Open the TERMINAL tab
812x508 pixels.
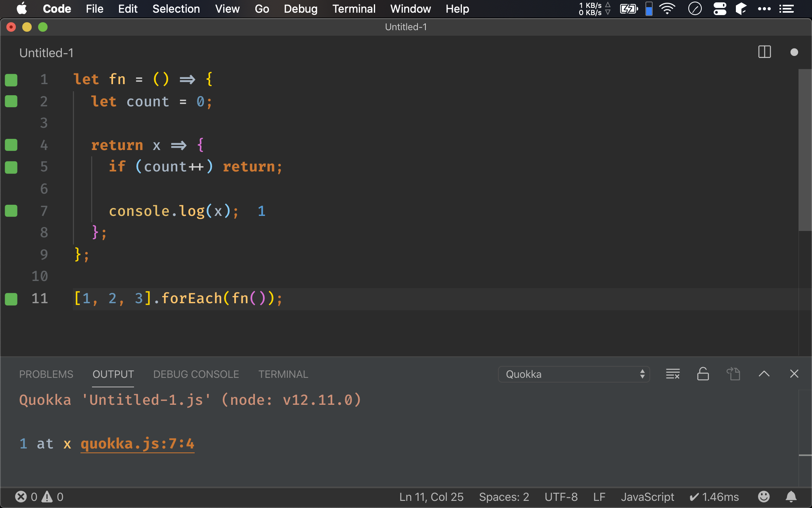click(x=283, y=374)
